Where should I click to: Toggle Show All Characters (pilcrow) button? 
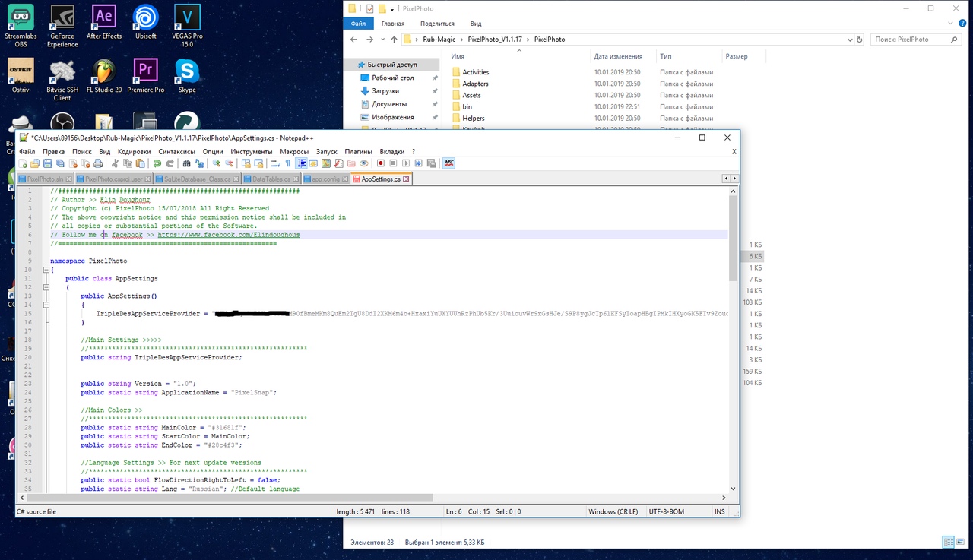(288, 163)
